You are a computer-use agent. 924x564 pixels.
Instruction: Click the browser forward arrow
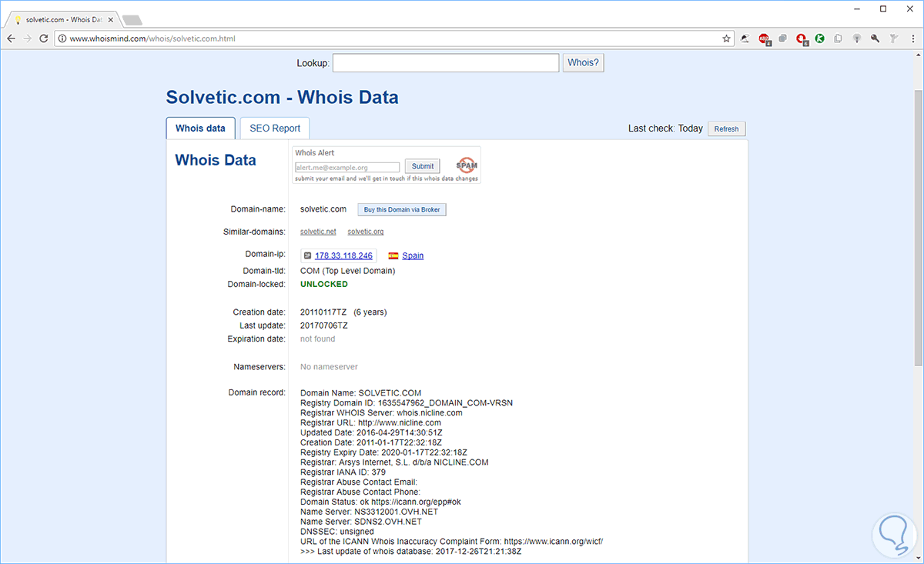coord(28,38)
